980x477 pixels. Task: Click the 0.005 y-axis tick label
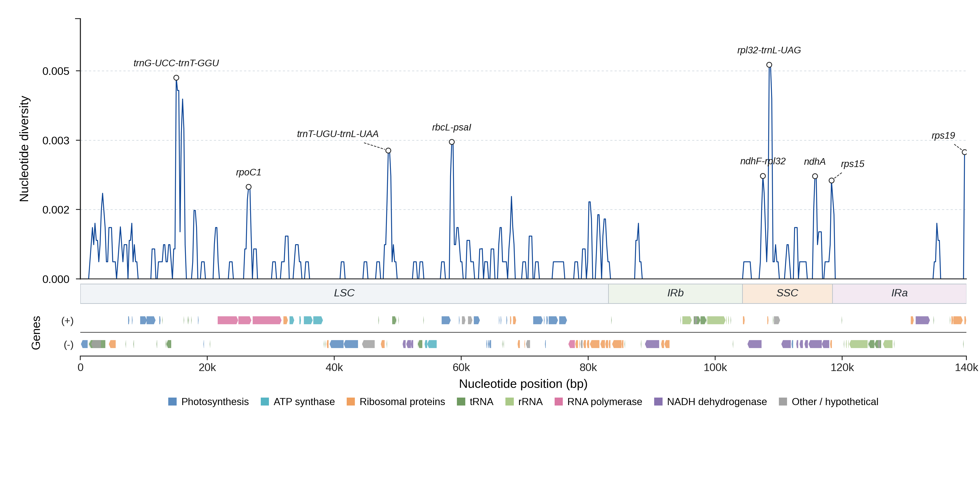pyautogui.click(x=56, y=71)
